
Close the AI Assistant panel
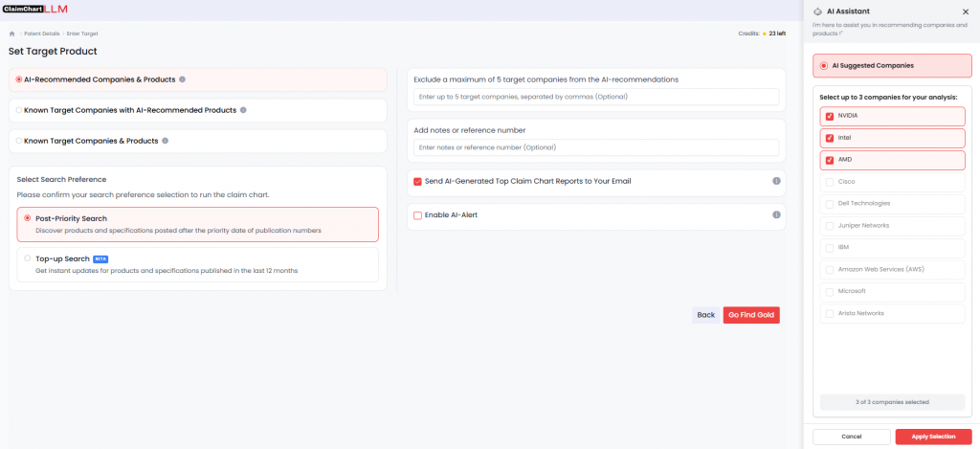click(965, 11)
